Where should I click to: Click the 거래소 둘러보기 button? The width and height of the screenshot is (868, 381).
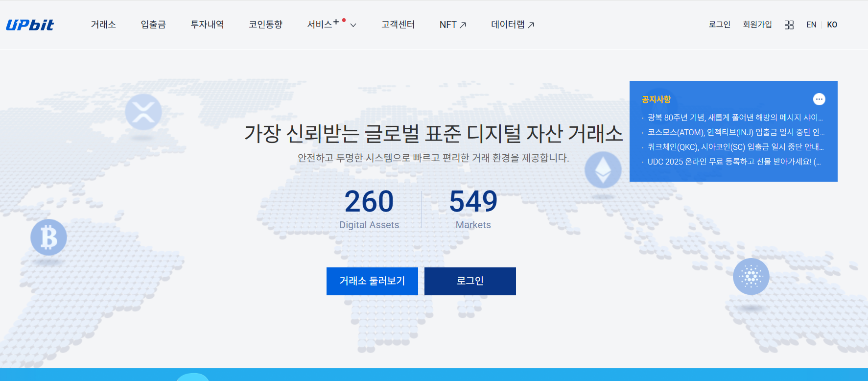point(372,281)
